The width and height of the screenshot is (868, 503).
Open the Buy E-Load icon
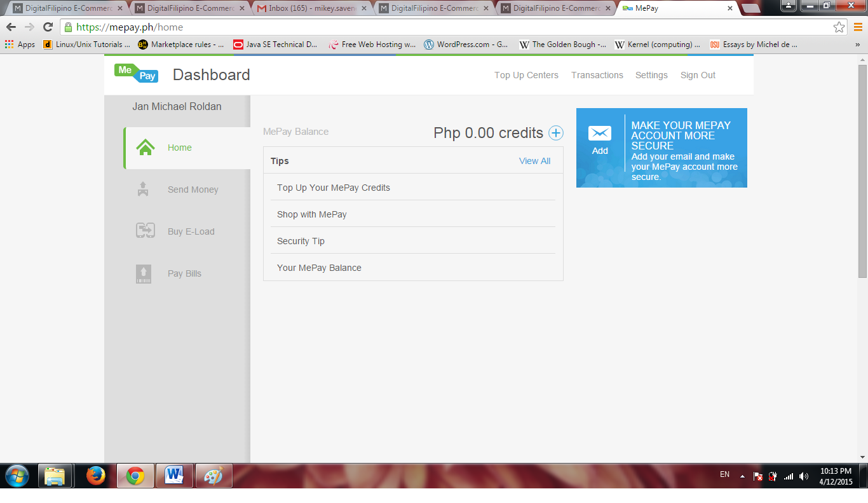[146, 231]
